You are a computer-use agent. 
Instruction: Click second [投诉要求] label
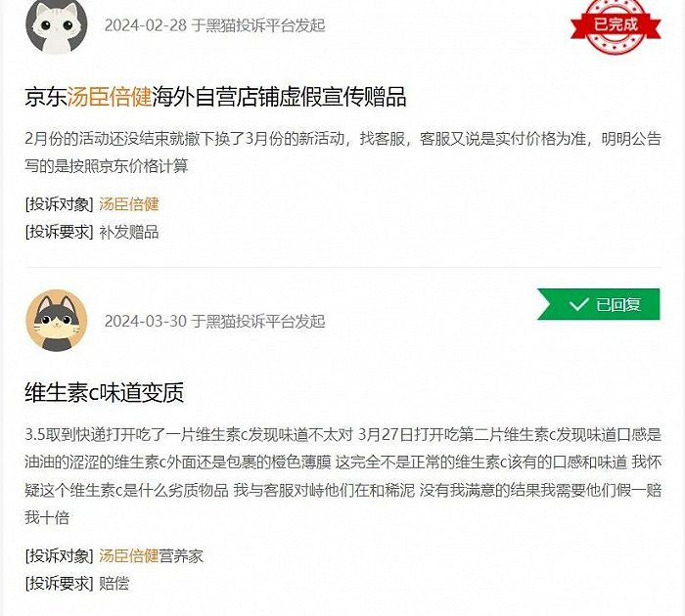[60, 584]
